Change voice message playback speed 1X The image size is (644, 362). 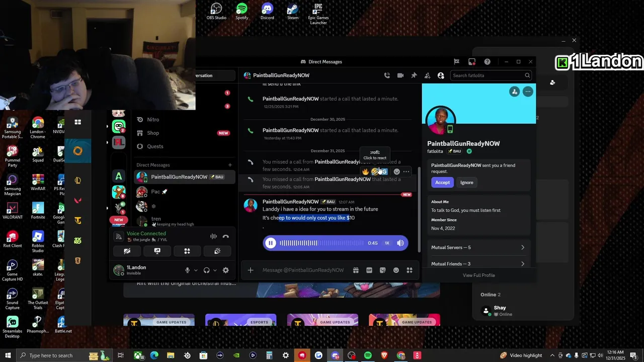pos(387,243)
